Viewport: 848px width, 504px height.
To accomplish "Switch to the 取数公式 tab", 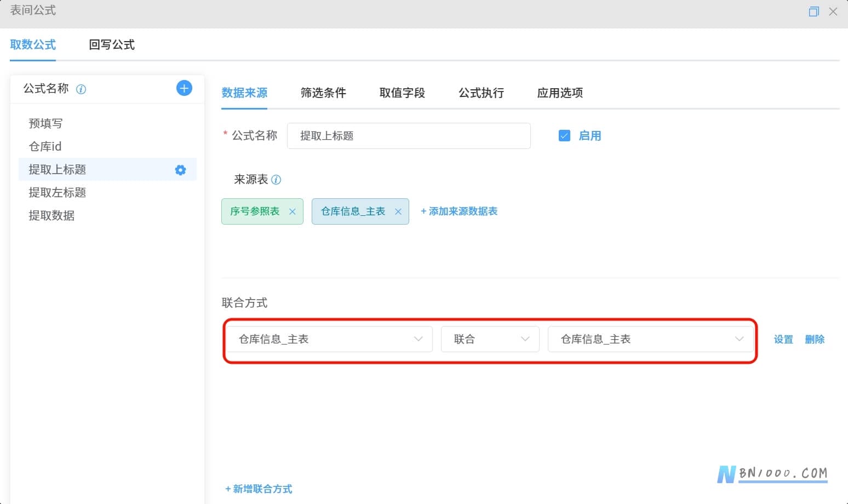I will pos(33,45).
